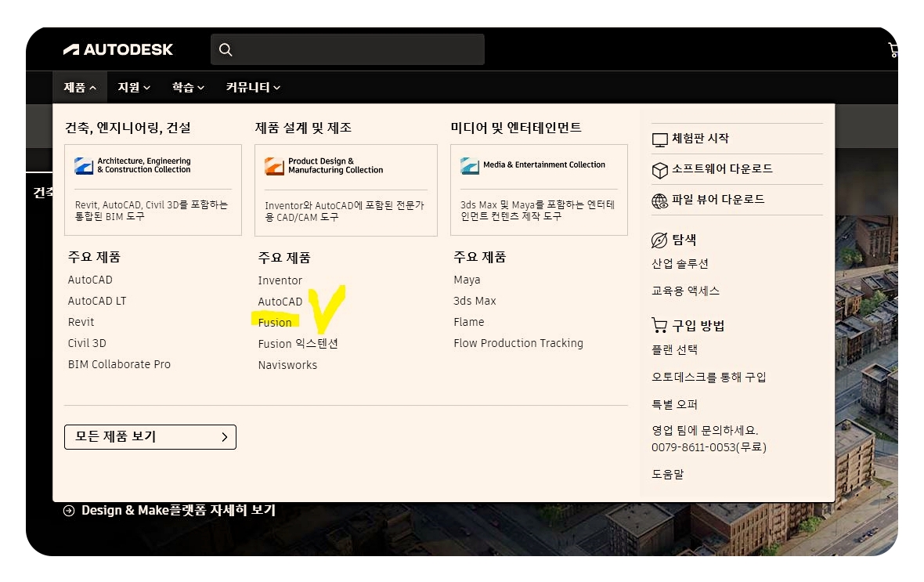The height and width of the screenshot is (582, 924).
Task: Open 오토데스크를 통해 구입 link
Action: (709, 377)
